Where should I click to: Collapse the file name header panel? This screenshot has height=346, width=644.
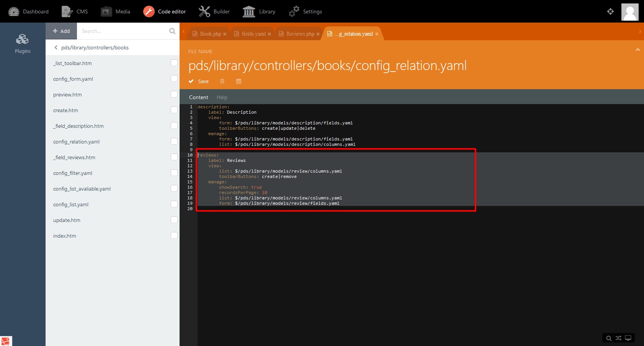click(637, 50)
